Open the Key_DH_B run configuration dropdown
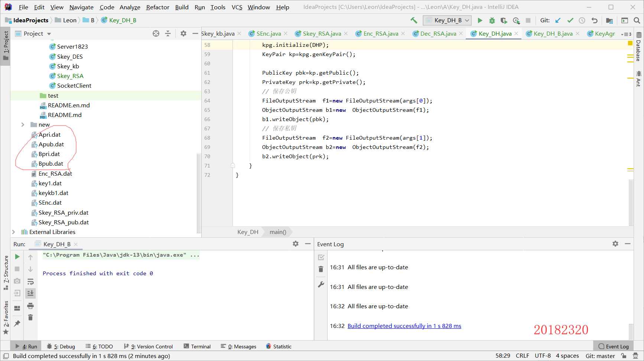 click(x=448, y=20)
